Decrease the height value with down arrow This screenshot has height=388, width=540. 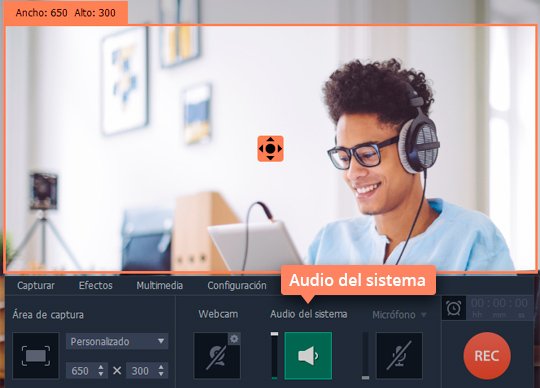point(161,374)
